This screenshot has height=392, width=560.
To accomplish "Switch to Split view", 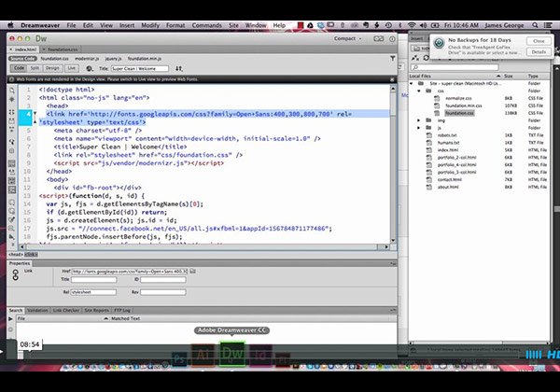I will [35, 68].
